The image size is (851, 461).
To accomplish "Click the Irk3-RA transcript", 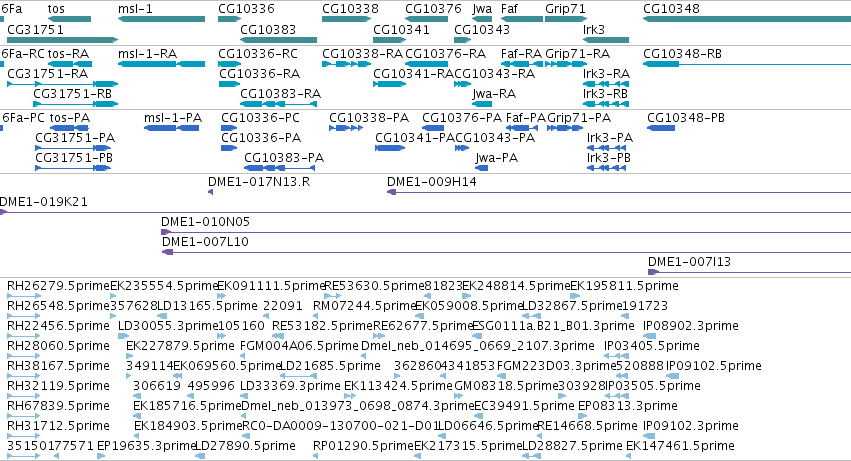I will tap(606, 84).
